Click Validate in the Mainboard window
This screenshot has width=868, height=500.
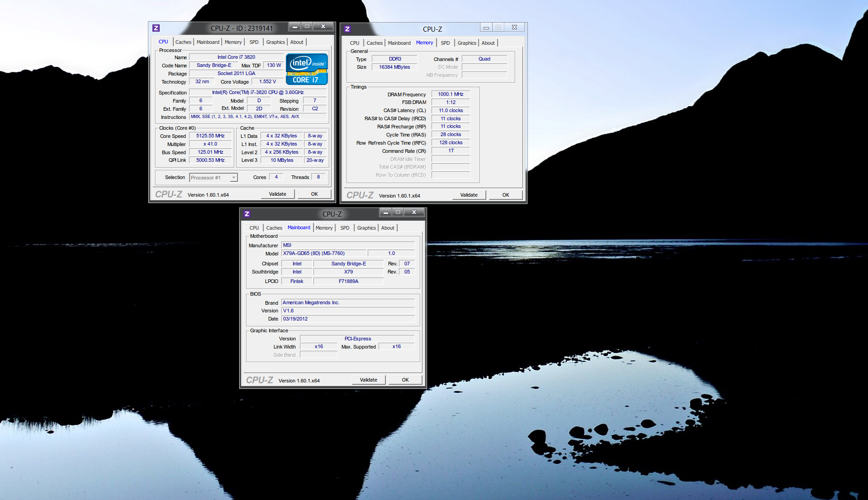point(369,380)
